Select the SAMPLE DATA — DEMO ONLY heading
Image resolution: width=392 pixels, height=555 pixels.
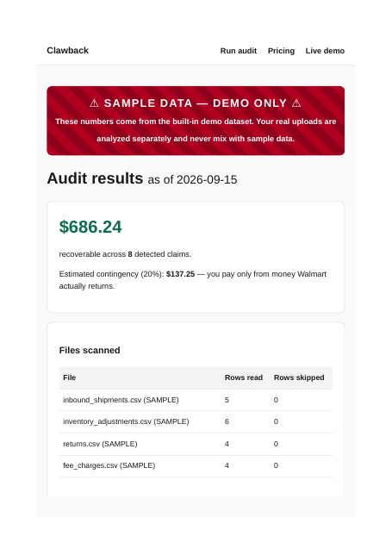tap(196, 103)
